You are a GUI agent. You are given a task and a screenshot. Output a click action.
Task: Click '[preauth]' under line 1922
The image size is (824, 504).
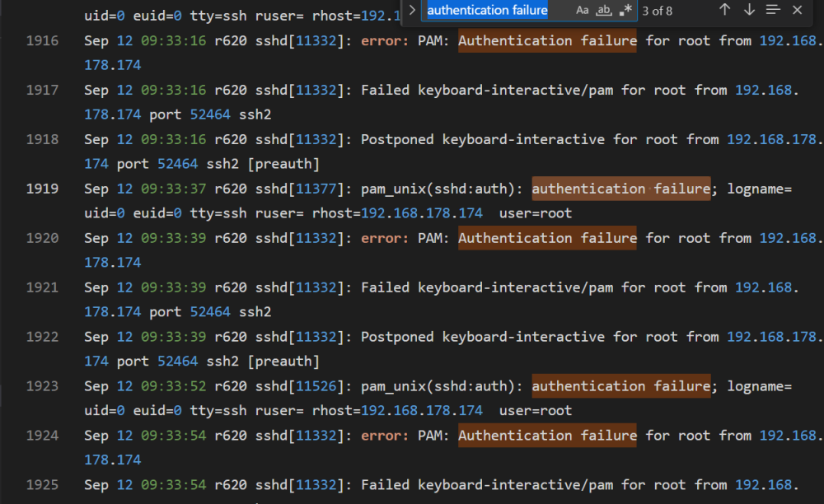coord(283,362)
